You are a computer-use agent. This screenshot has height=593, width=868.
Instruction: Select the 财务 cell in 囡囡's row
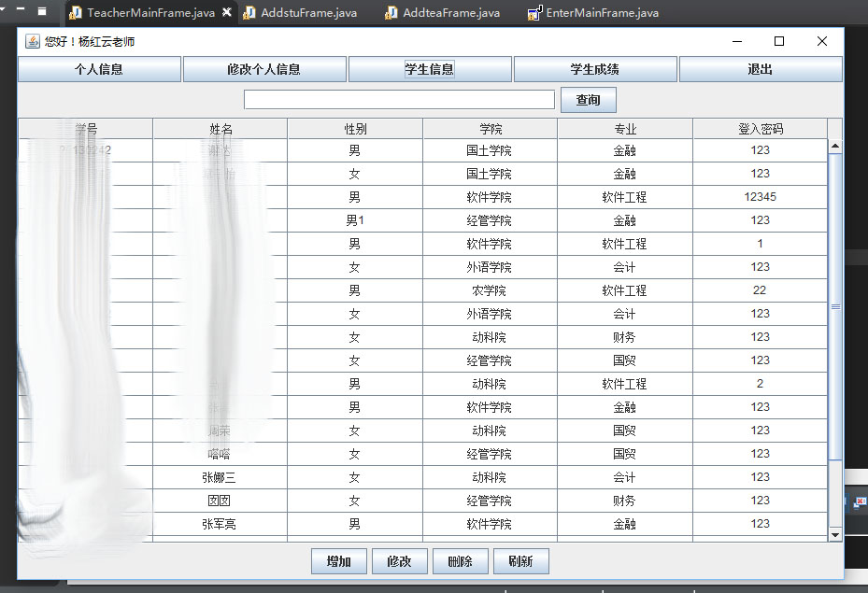click(x=625, y=501)
